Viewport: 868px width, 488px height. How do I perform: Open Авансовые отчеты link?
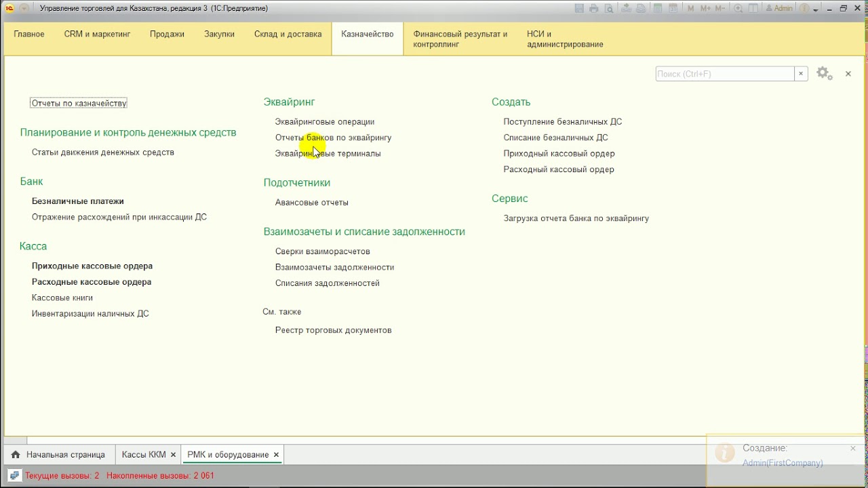click(x=312, y=203)
